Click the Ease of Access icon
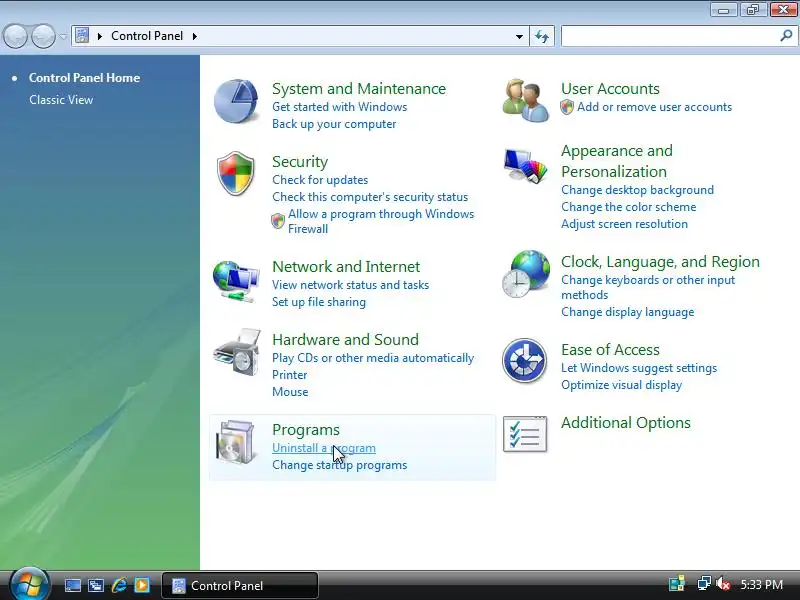The image size is (800, 600). pos(524,361)
